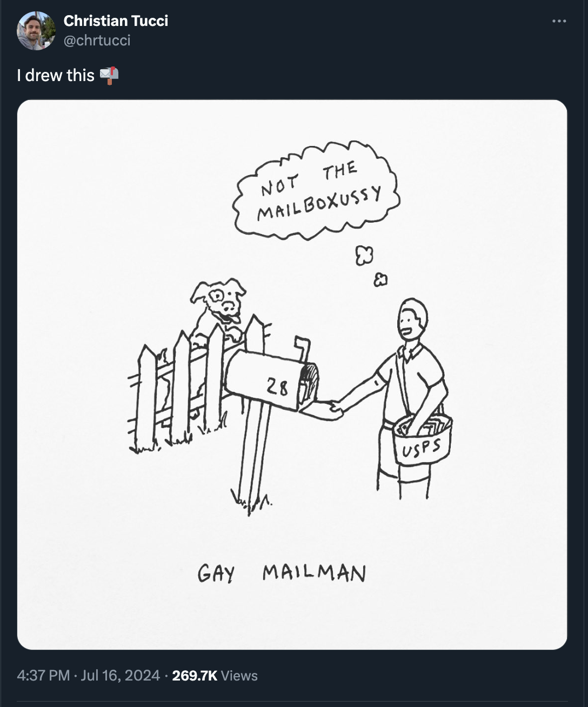Click the GAY MAILMAN caption text

click(284, 573)
